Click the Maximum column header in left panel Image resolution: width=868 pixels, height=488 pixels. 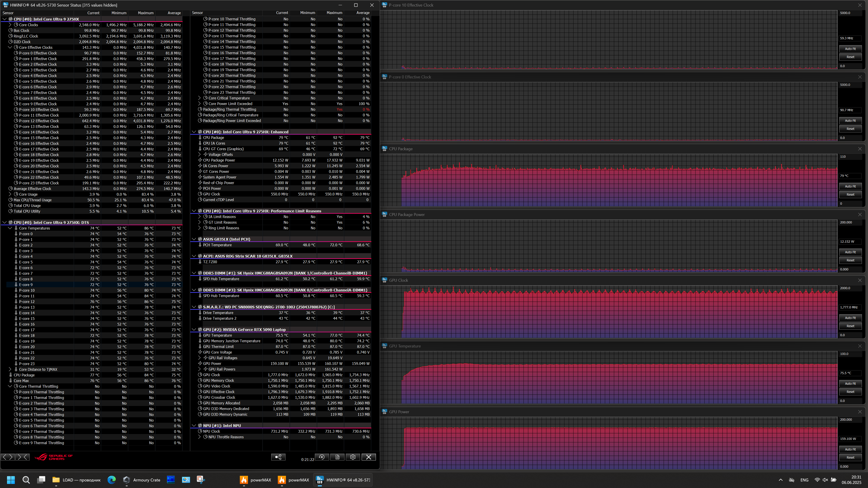coord(146,13)
